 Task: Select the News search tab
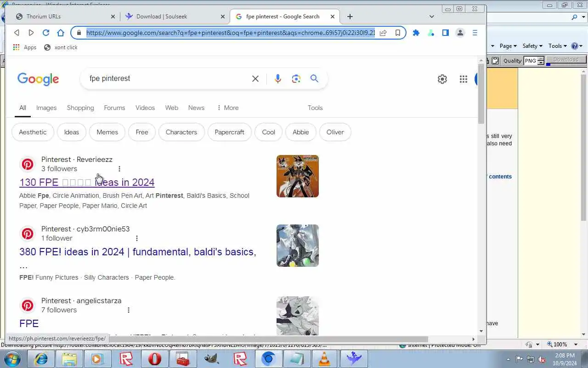(x=196, y=108)
